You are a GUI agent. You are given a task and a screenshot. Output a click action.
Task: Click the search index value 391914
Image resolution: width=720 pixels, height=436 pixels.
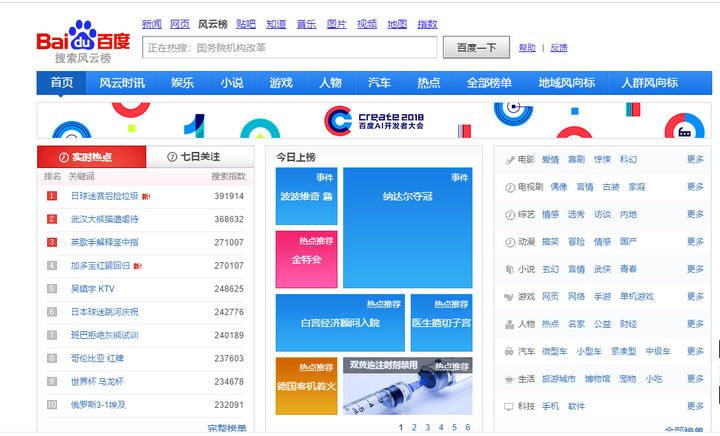pyautogui.click(x=229, y=196)
